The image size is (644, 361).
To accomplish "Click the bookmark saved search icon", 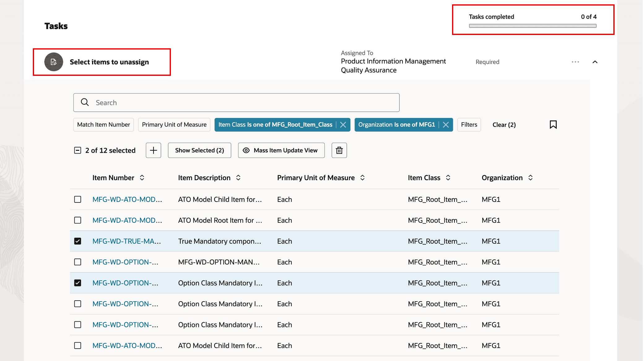I will (553, 124).
